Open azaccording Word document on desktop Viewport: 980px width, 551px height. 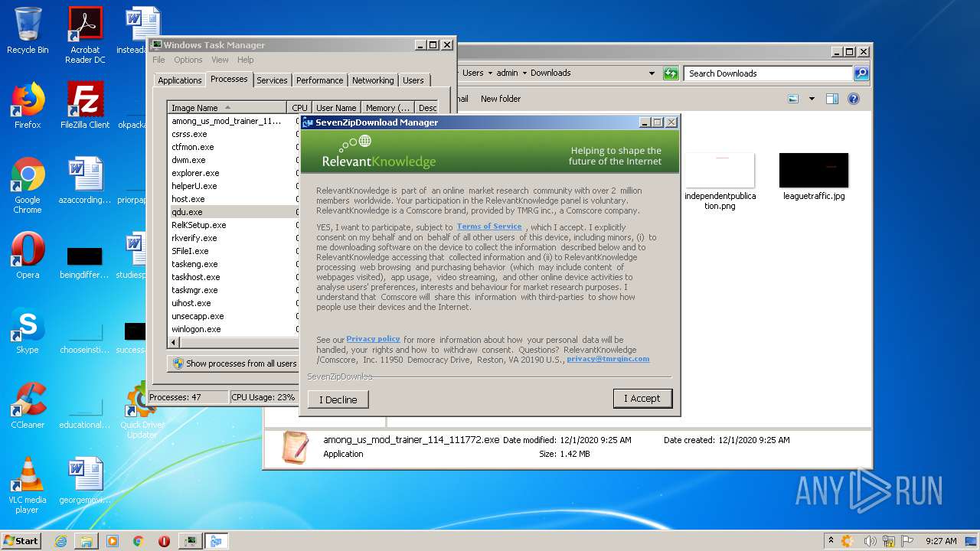(x=85, y=181)
